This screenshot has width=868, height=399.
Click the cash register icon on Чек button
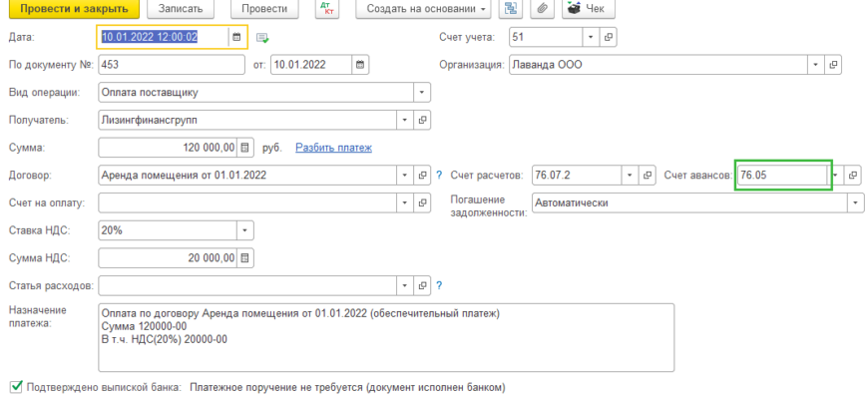576,8
